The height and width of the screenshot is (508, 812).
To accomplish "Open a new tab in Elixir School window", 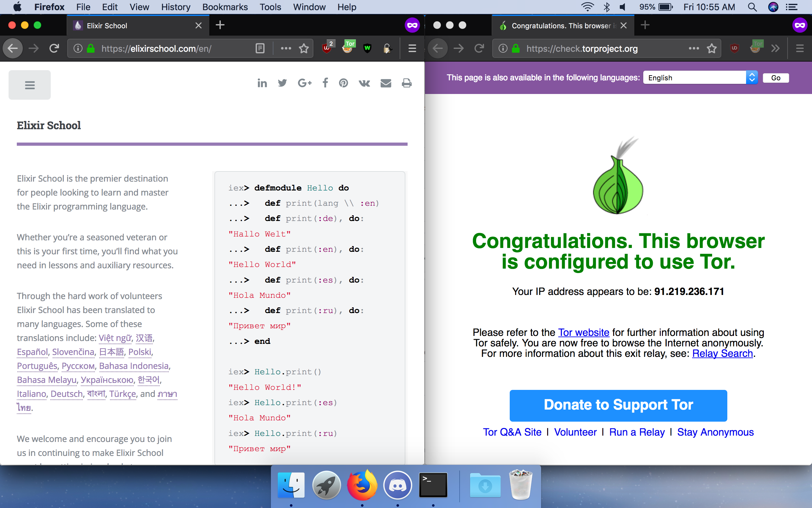I will 220,25.
